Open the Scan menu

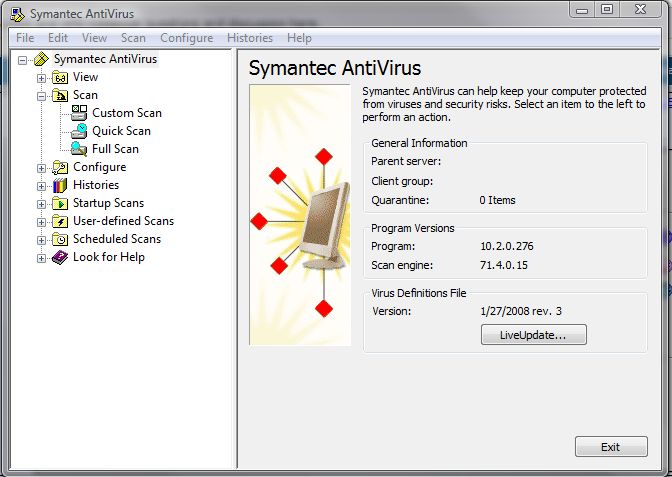(x=133, y=38)
